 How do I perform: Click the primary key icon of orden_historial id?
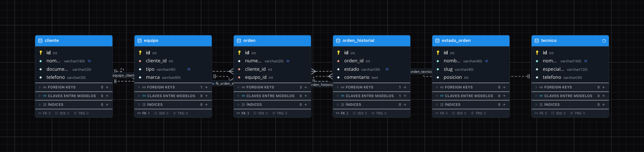338,53
